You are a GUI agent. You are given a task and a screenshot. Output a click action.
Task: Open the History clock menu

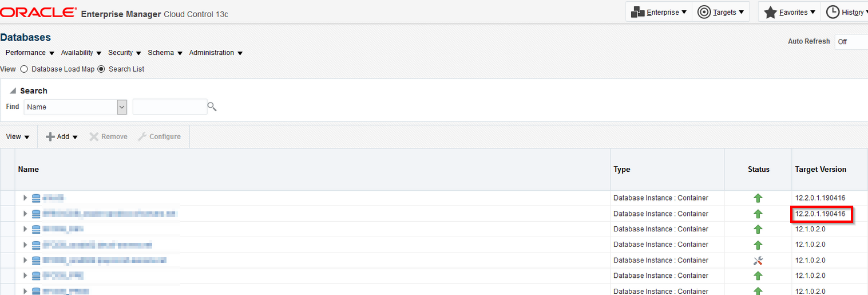coord(833,12)
